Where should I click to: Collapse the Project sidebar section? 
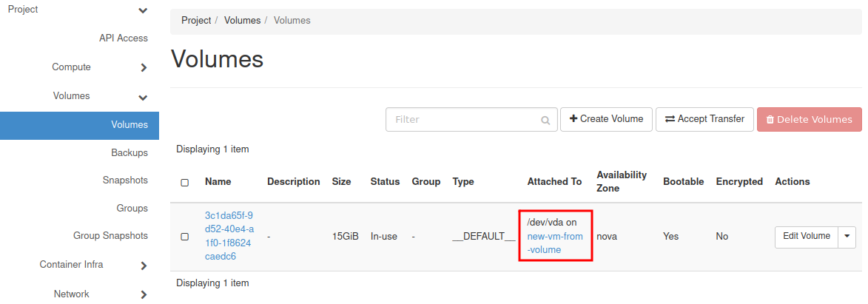143,10
